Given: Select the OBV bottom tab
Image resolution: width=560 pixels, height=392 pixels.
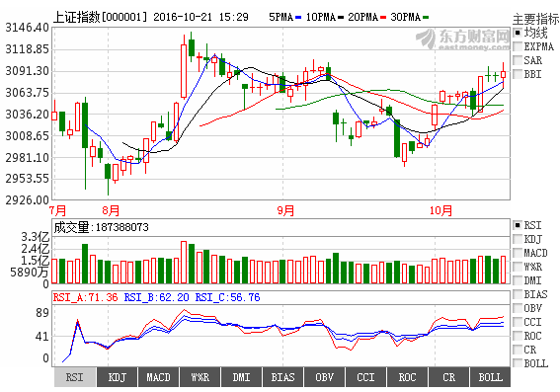Looking at the screenshot, I should [x=324, y=377].
